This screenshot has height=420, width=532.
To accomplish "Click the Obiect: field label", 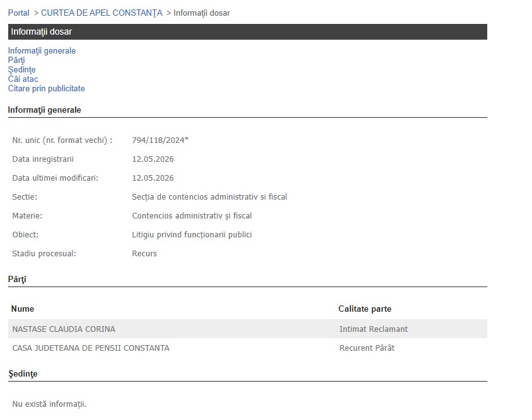I will point(25,235).
